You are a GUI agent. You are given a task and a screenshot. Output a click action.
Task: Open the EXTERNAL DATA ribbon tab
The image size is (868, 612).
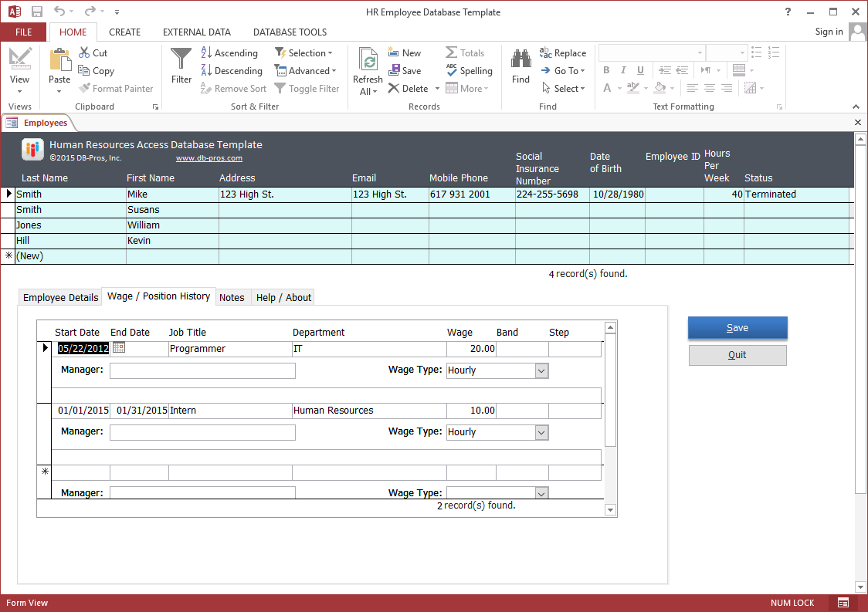pos(196,32)
